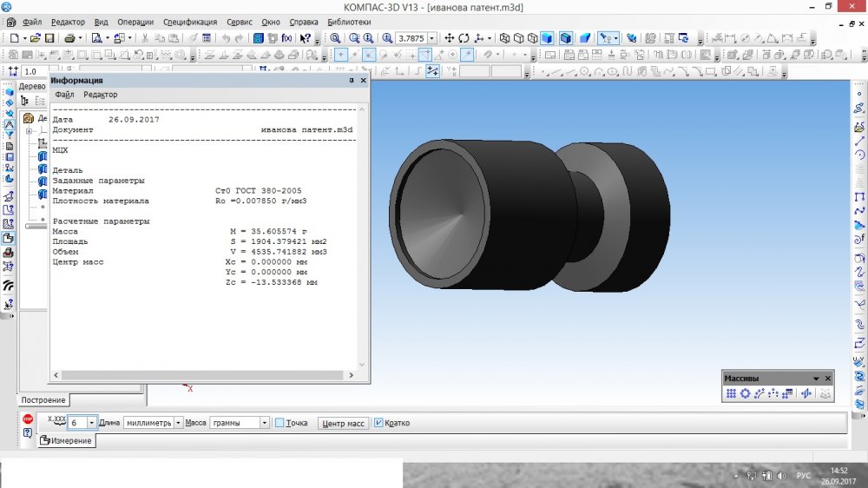This screenshot has height=488, width=868.
Task: Activate the rotate view tool
Action: (464, 38)
